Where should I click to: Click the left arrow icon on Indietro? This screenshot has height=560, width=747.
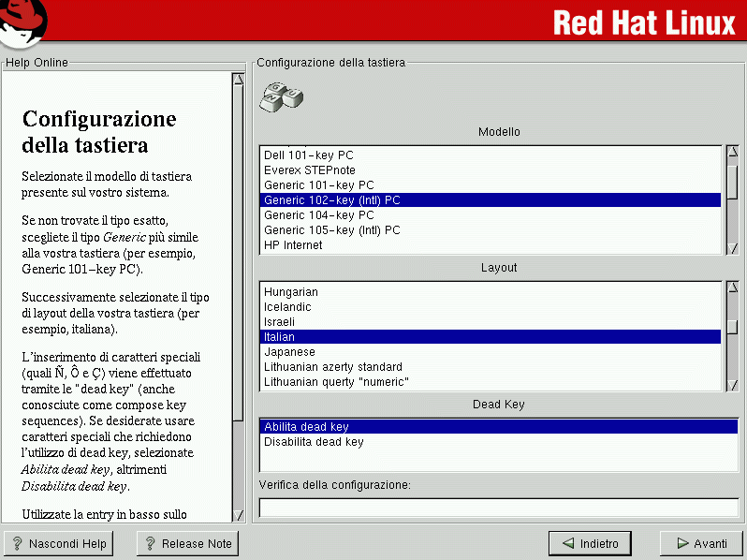[567, 543]
